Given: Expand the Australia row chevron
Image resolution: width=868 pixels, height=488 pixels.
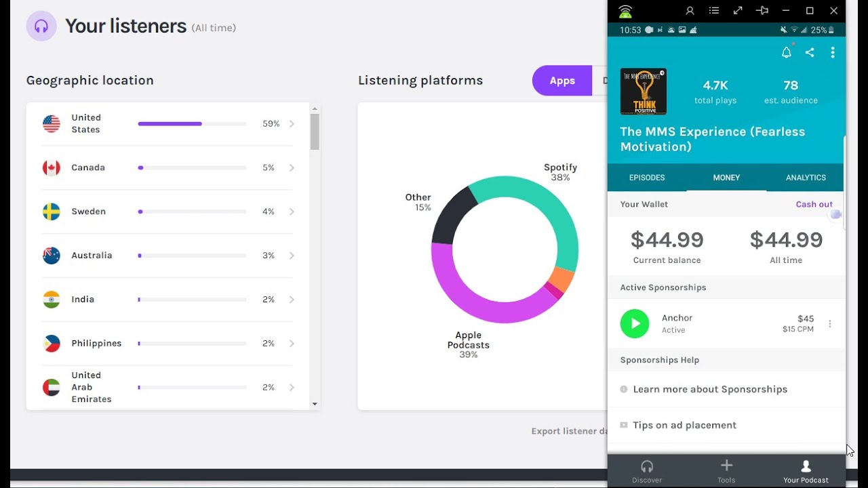Looking at the screenshot, I should 292,256.
